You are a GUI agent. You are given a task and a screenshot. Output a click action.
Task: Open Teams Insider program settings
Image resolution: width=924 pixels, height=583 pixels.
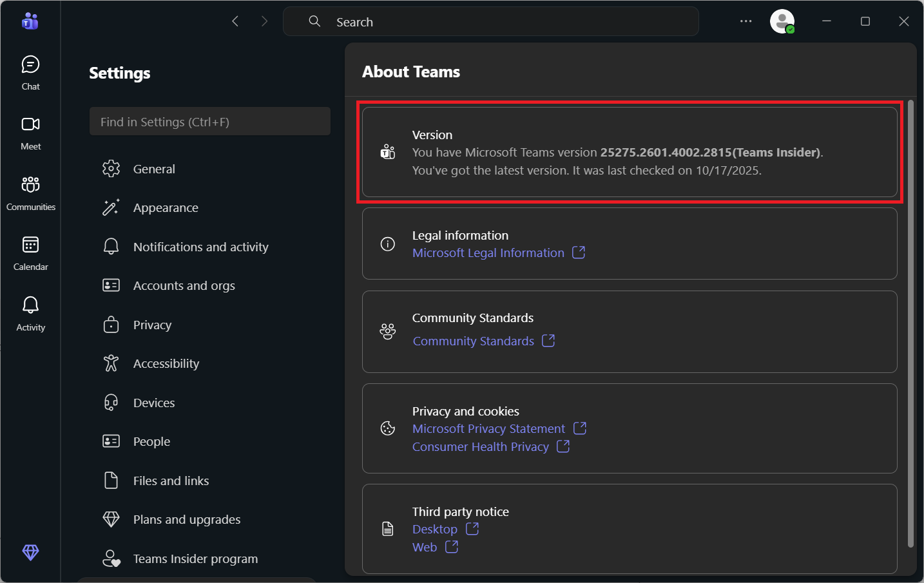195,559
